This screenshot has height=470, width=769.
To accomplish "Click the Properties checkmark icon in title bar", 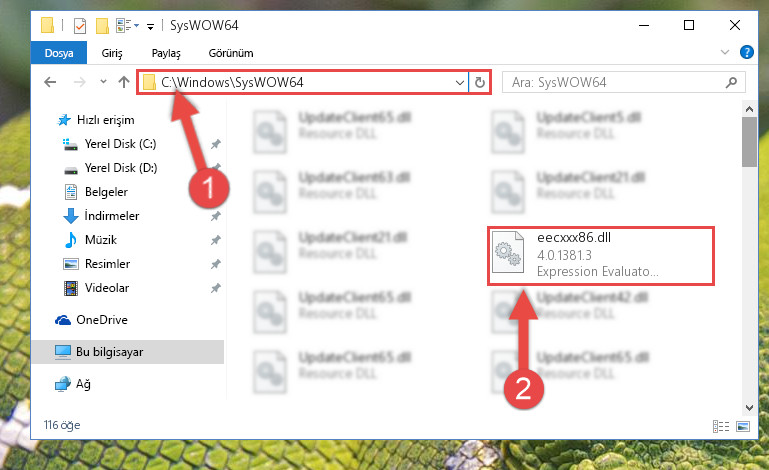I will click(x=80, y=26).
